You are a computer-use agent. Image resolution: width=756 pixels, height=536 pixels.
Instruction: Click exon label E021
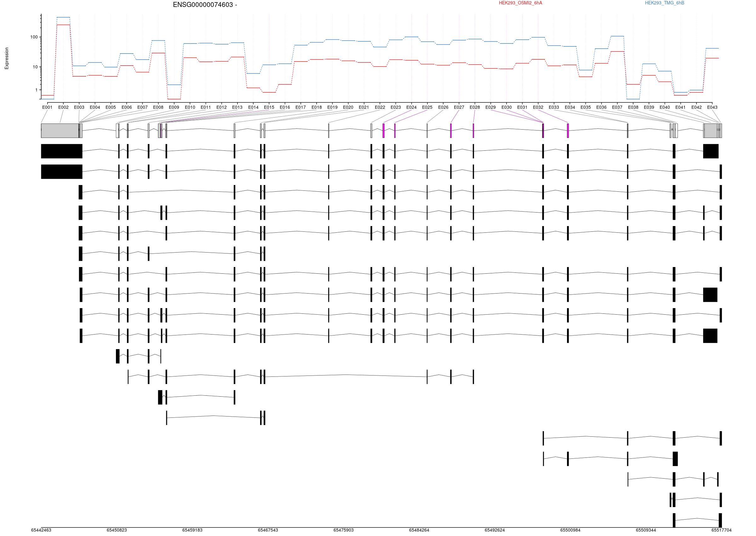[364, 107]
